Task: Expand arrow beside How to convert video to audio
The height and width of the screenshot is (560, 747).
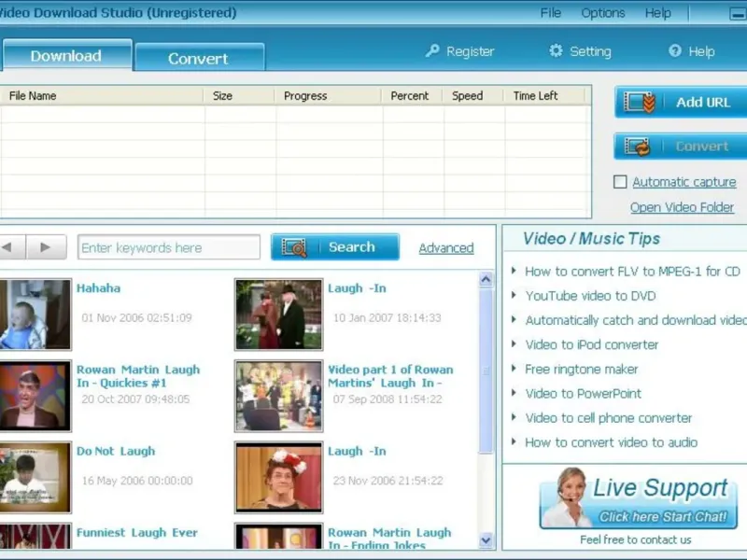Action: (x=513, y=441)
